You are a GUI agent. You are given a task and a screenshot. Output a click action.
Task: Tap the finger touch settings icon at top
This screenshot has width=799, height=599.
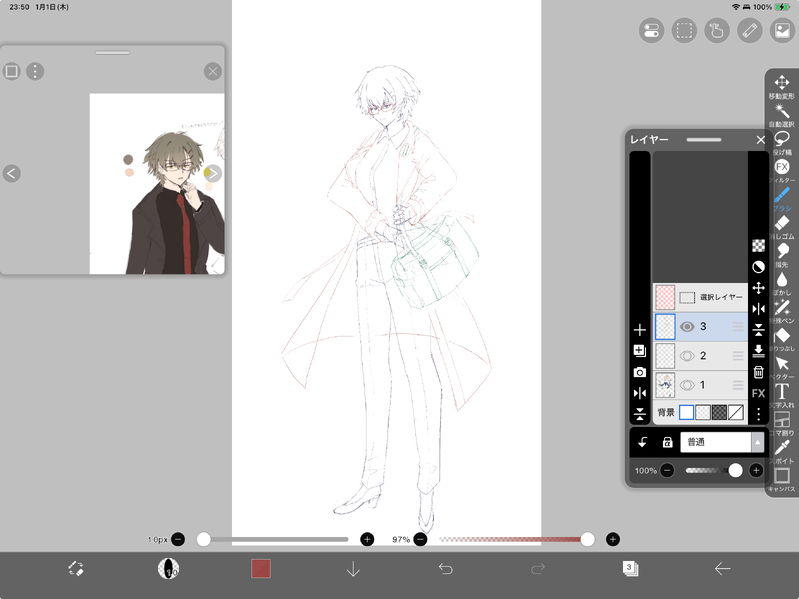716,31
